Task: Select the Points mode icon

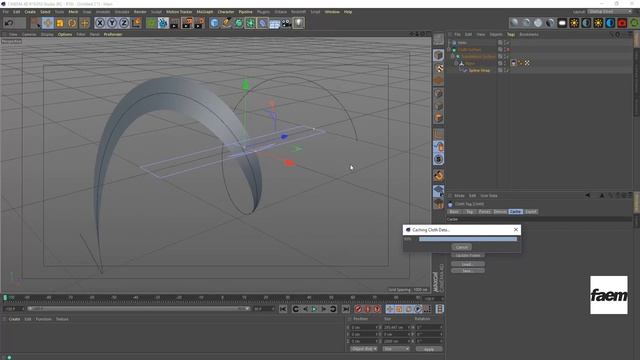Action: click(438, 93)
